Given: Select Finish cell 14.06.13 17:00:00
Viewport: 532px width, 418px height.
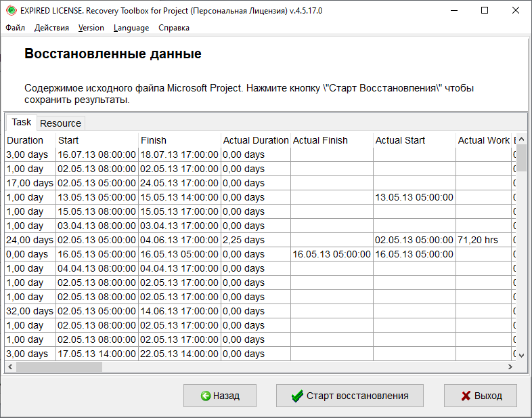Looking at the screenshot, I should point(180,312).
